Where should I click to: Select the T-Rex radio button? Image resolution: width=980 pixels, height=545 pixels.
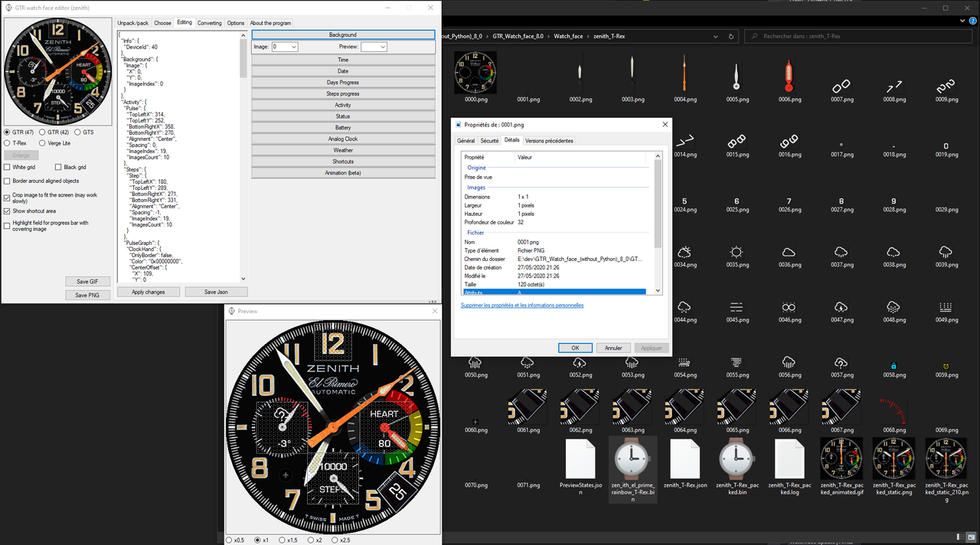[8, 143]
